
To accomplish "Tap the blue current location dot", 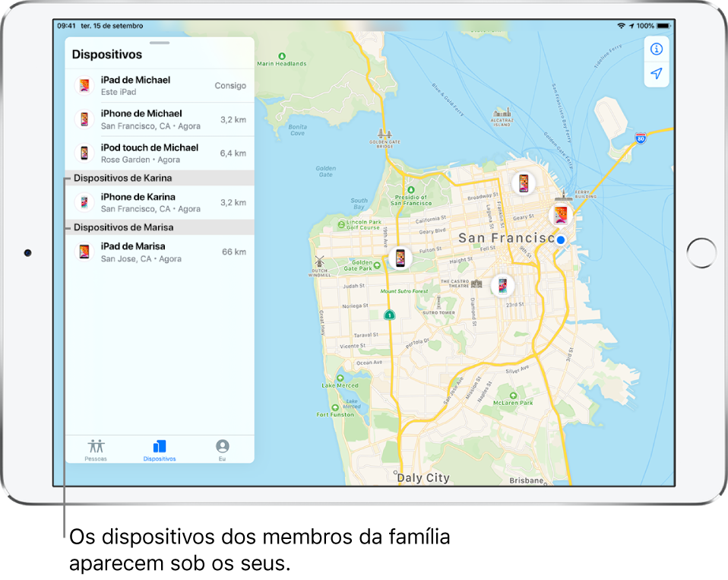I will click(560, 240).
